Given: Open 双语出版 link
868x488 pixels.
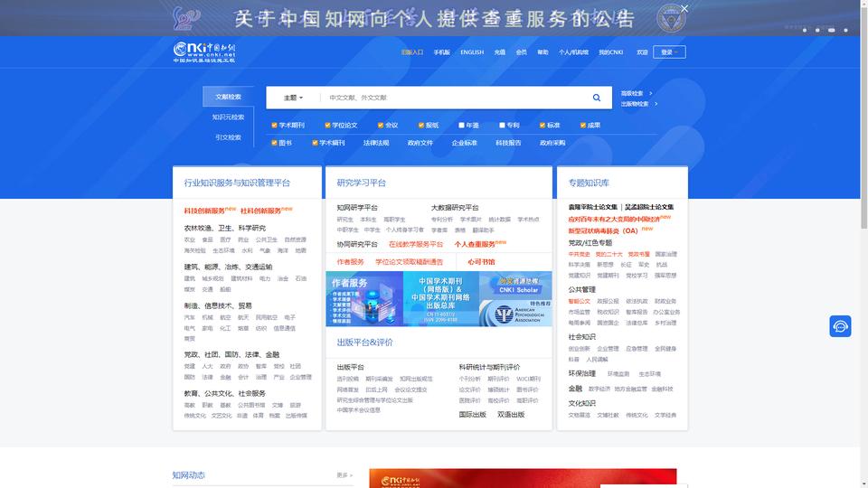Looking at the screenshot, I should (x=510, y=415).
